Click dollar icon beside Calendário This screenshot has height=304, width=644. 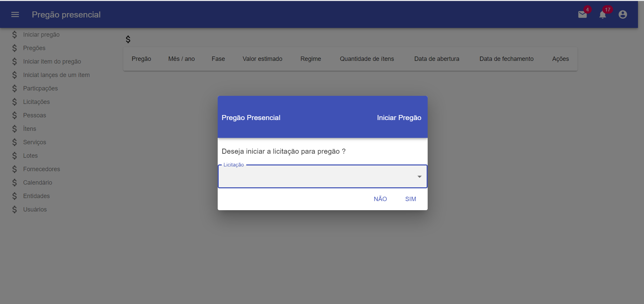pos(14,183)
